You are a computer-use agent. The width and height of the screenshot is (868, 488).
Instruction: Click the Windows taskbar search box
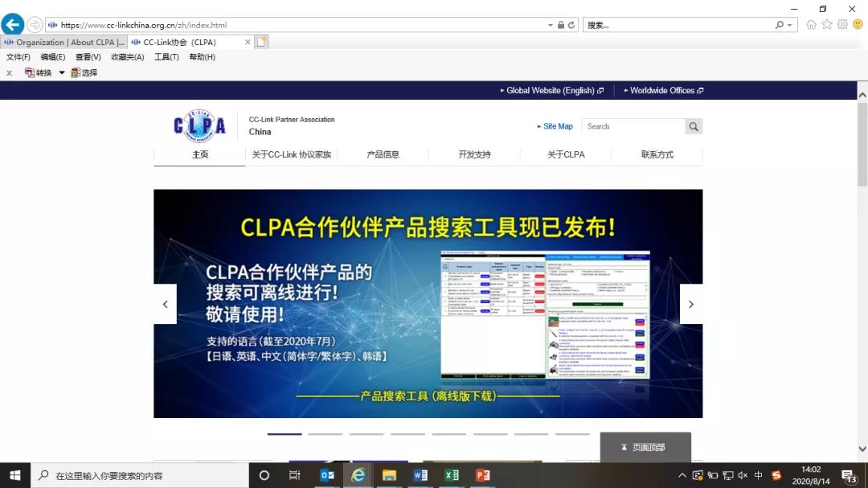tap(140, 475)
